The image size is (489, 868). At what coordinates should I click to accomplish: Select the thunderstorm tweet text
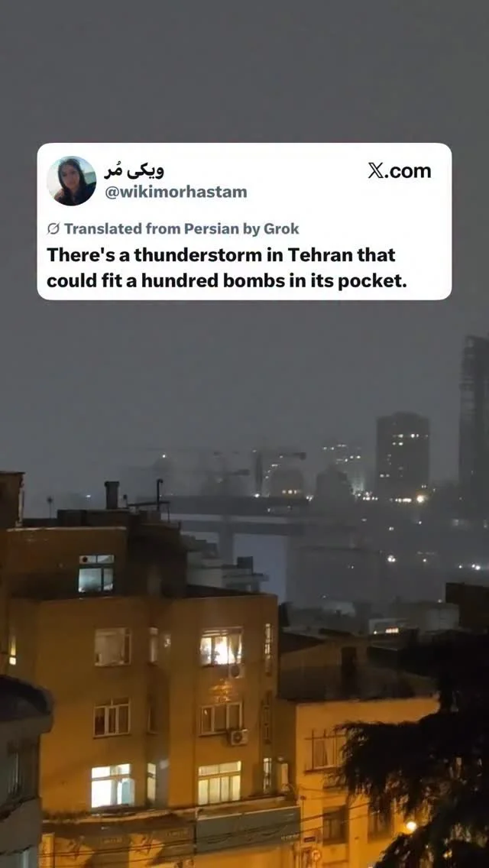(x=226, y=268)
